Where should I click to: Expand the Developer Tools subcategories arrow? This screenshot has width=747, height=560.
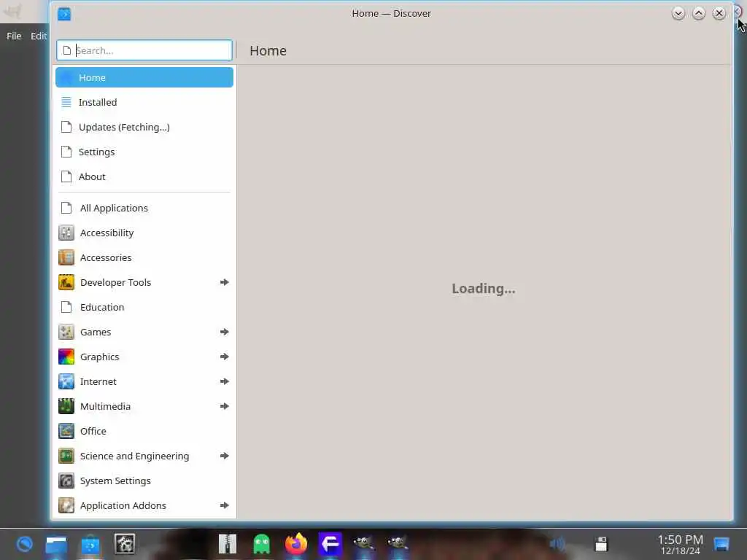click(225, 282)
